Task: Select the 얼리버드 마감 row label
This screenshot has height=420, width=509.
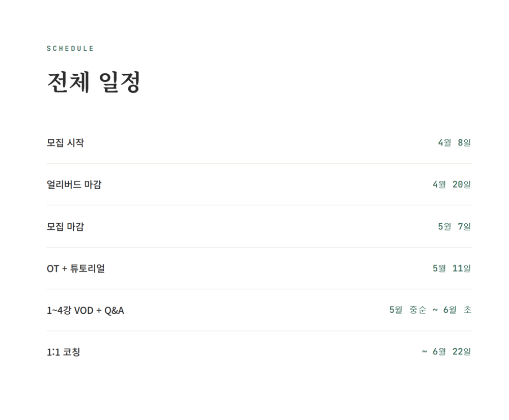Action: (74, 185)
